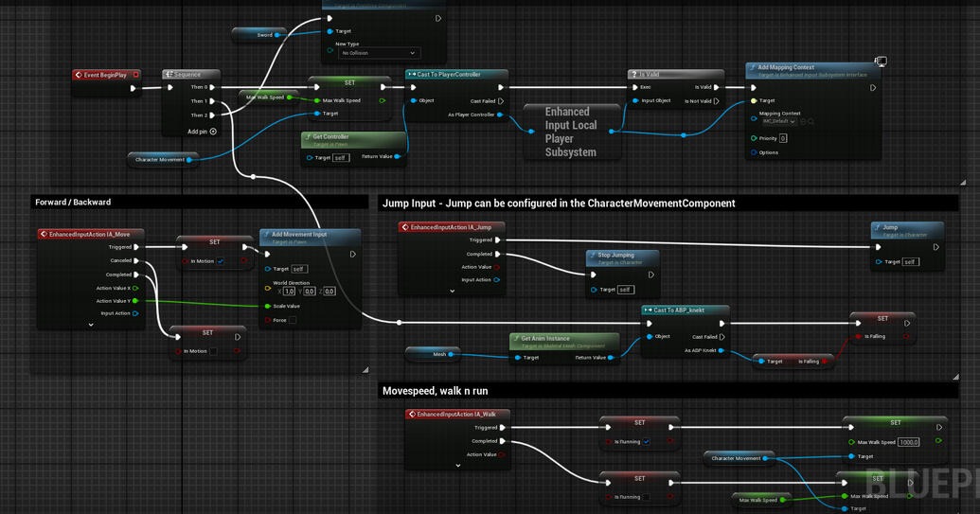Click the EnhancedInputAction IA_Jump event icon

click(x=404, y=227)
